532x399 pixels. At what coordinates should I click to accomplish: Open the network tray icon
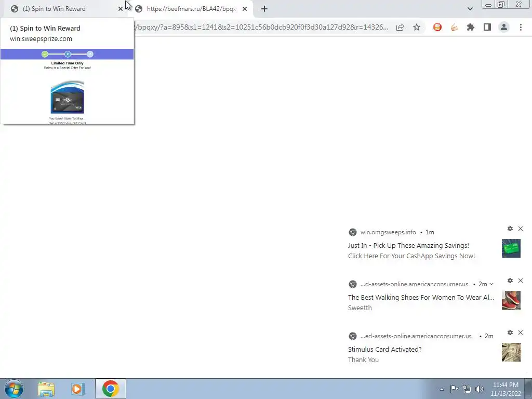point(467,389)
